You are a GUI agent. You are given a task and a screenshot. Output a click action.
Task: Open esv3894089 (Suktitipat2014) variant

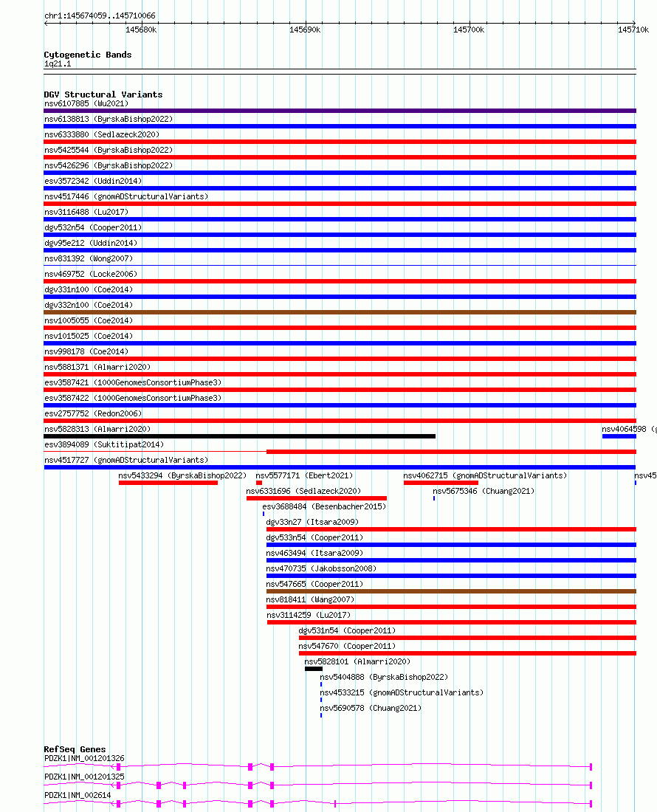tap(104, 445)
